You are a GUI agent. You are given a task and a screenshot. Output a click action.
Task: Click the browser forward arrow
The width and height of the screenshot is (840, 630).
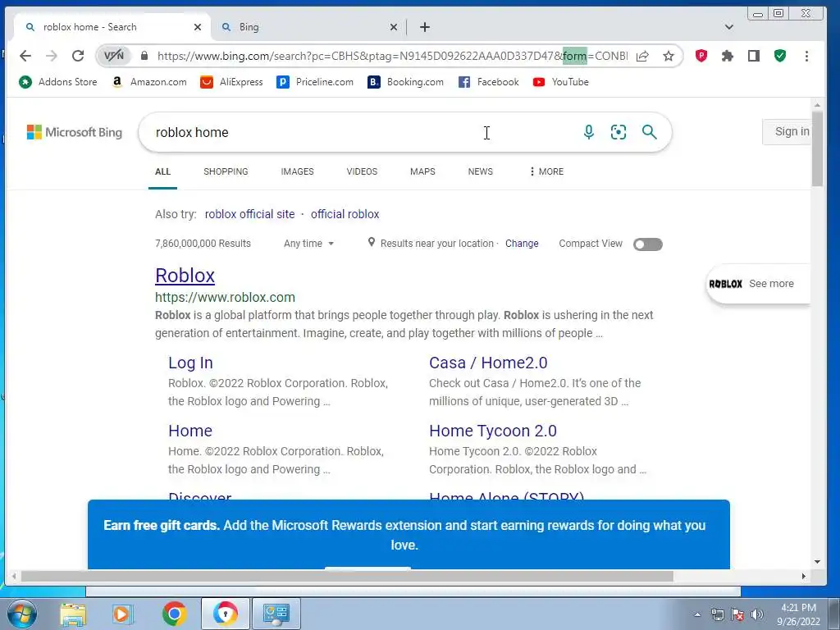pos(52,56)
